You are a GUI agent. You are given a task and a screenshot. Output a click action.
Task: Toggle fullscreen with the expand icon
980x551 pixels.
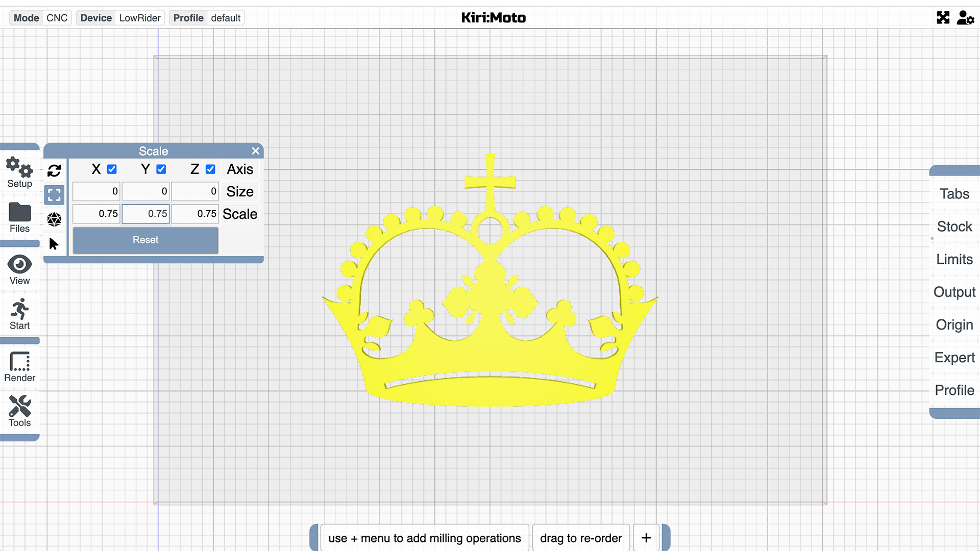click(x=943, y=18)
